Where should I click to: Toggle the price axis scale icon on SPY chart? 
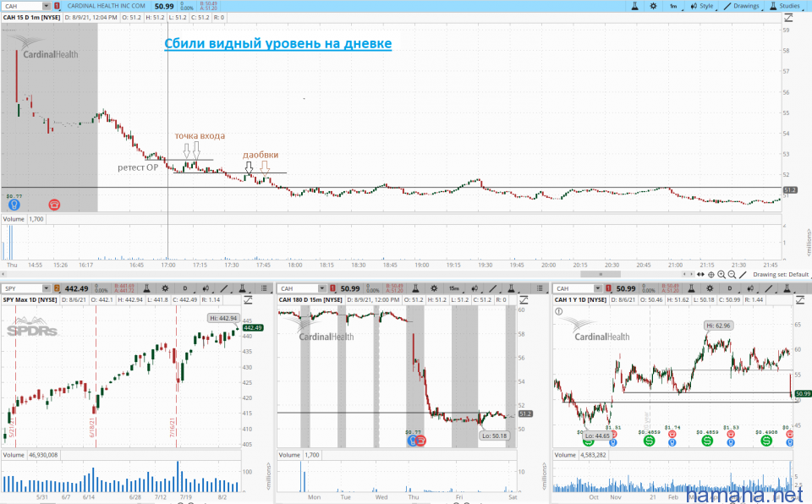pos(248,300)
